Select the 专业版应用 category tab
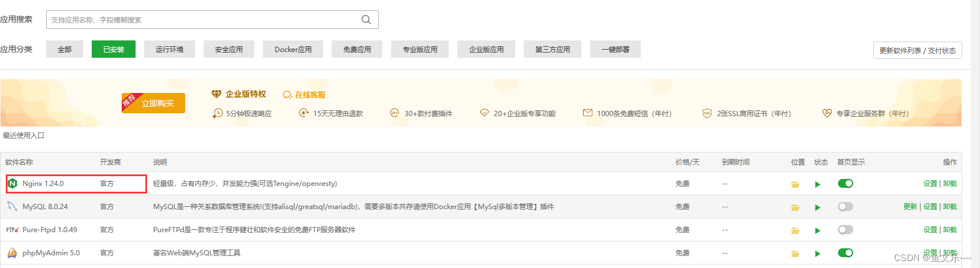980x268 pixels. point(420,49)
